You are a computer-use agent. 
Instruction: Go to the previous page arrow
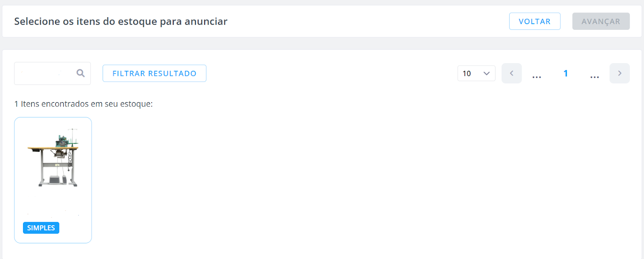click(512, 73)
